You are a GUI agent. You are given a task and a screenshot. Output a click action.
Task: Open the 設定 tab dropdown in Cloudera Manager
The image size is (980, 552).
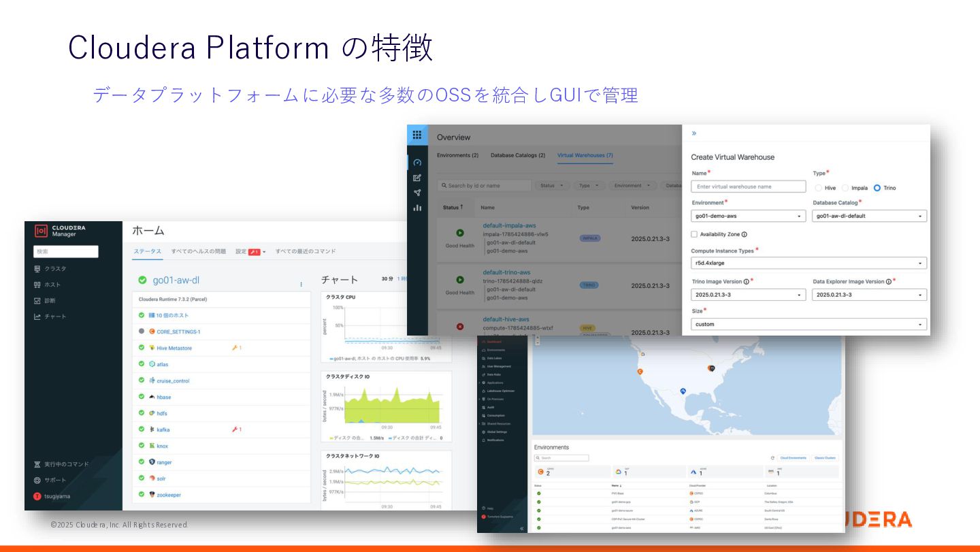pos(250,251)
